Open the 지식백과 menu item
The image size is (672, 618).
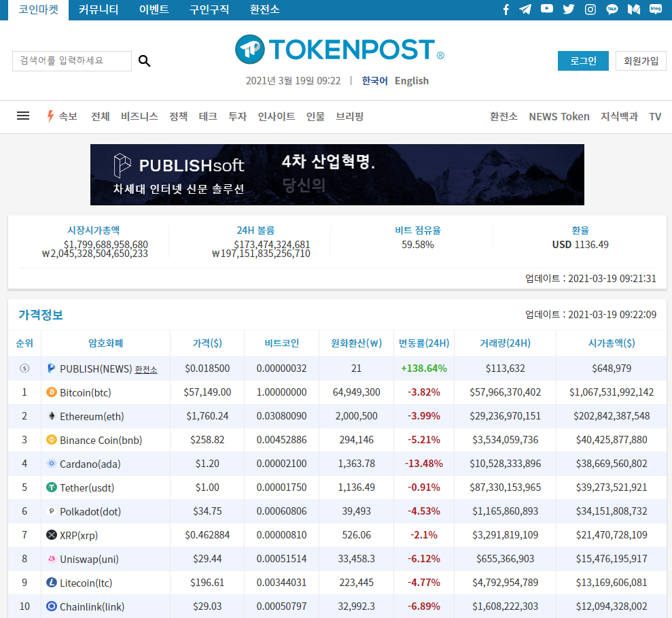point(619,116)
